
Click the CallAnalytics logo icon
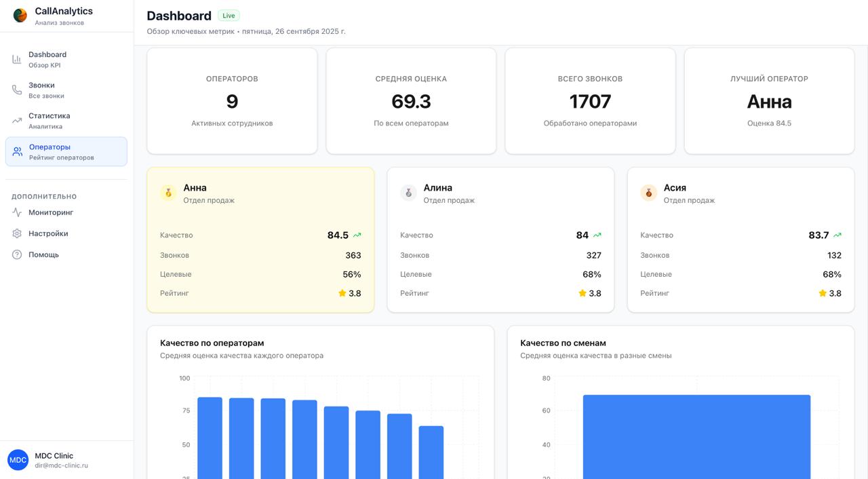20,16
